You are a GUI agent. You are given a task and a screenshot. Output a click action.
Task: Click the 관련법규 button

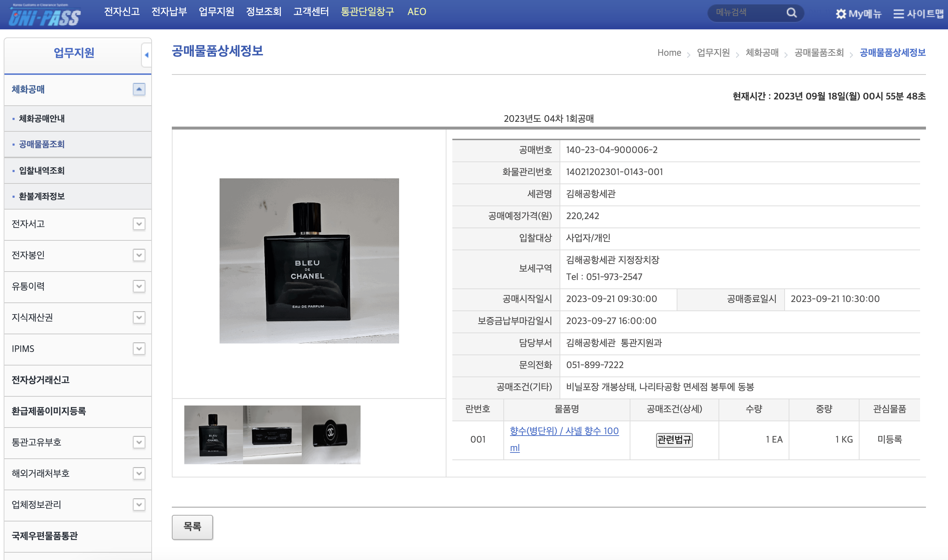674,440
